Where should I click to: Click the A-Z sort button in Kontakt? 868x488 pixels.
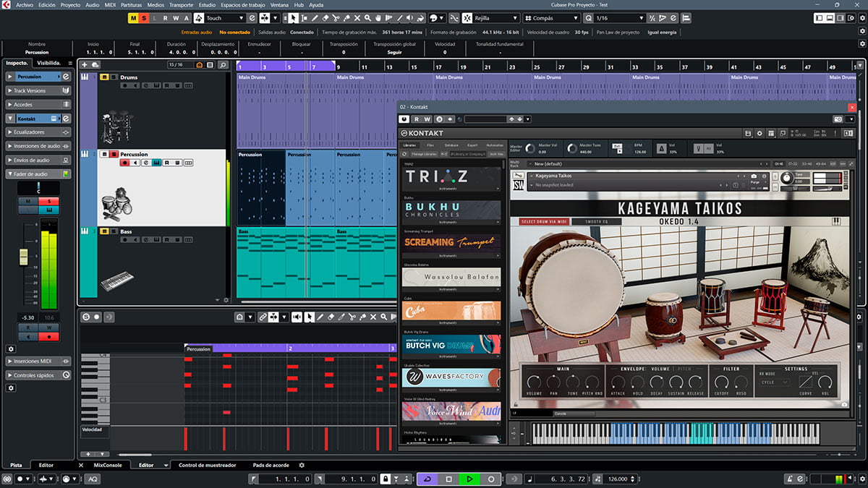[443, 154]
